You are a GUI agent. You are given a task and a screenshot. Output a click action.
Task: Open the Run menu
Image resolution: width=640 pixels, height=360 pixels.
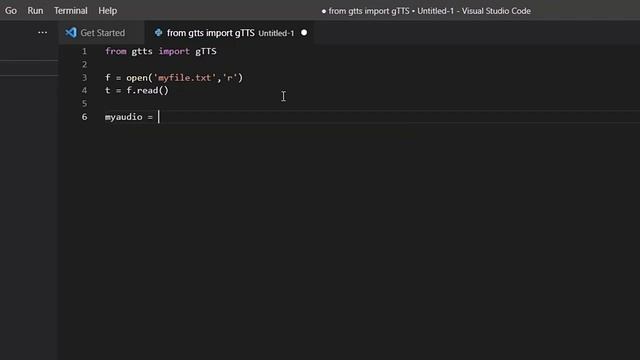click(x=35, y=11)
